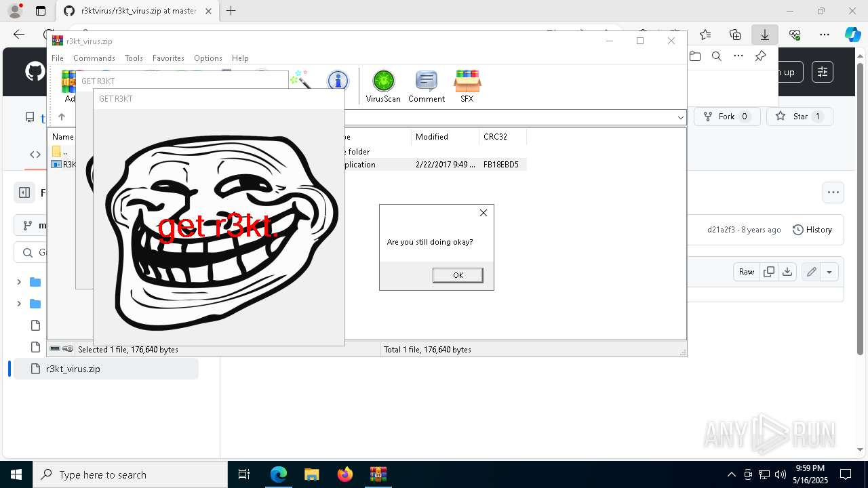The image size is (868, 488).
Task: Expand first folder in GitHub file tree
Action: pyautogui.click(x=19, y=282)
